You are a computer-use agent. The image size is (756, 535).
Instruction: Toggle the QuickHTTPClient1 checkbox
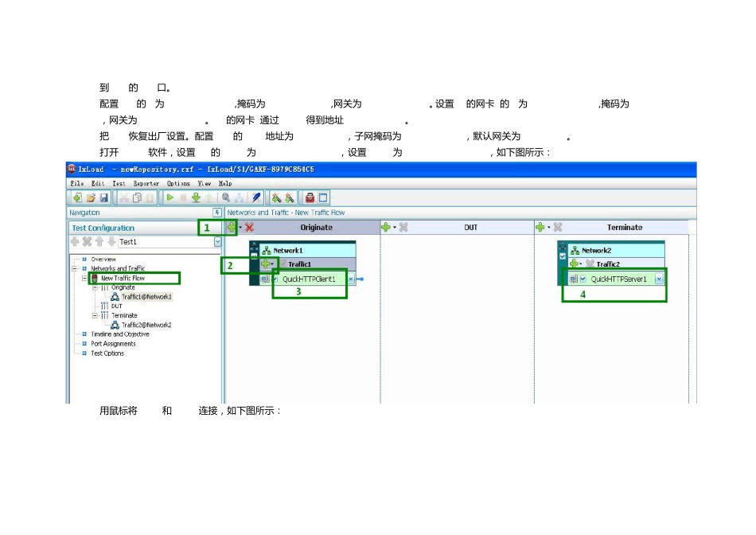pyautogui.click(x=275, y=279)
